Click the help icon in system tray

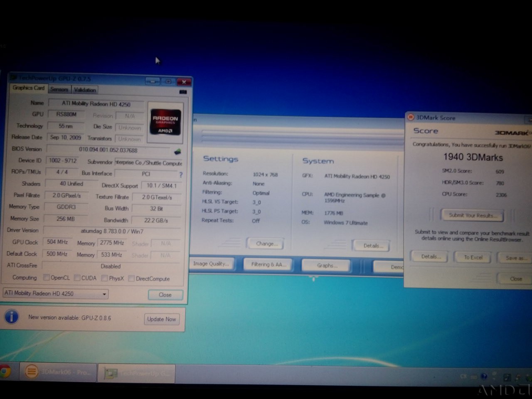coord(484,377)
